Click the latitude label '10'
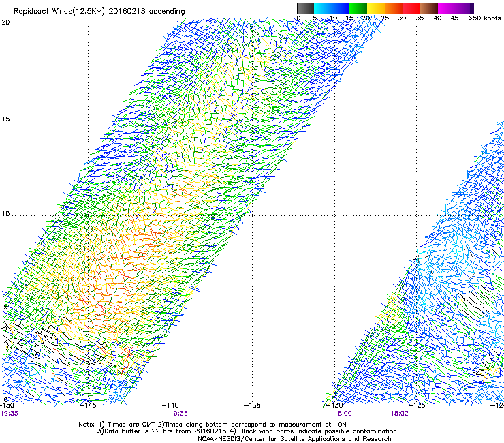Screen dimensions: 504x443 (x=5, y=213)
